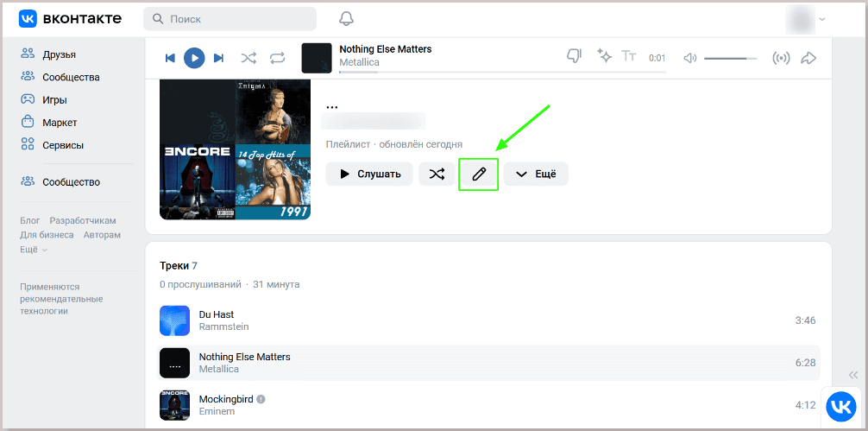The width and height of the screenshot is (868, 431).
Task: Open the floating VK messenger button
Action: click(x=841, y=408)
